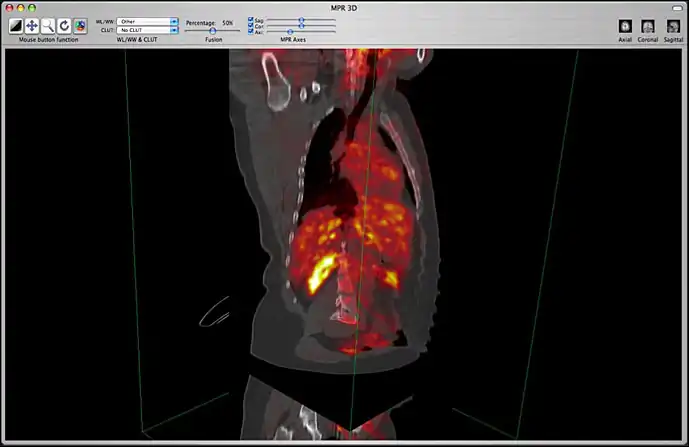
Task: Open the WL/WW preset dropdown
Action: (147, 20)
